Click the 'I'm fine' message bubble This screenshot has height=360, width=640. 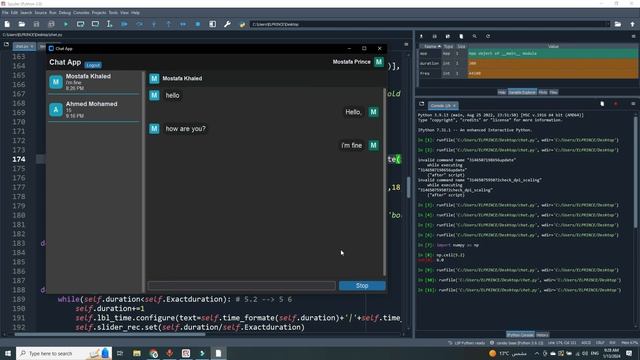point(351,145)
